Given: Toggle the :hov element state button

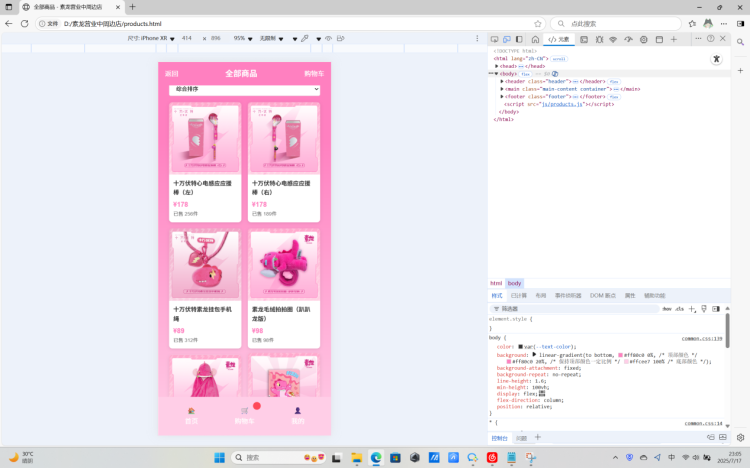Looking at the screenshot, I should (x=667, y=309).
